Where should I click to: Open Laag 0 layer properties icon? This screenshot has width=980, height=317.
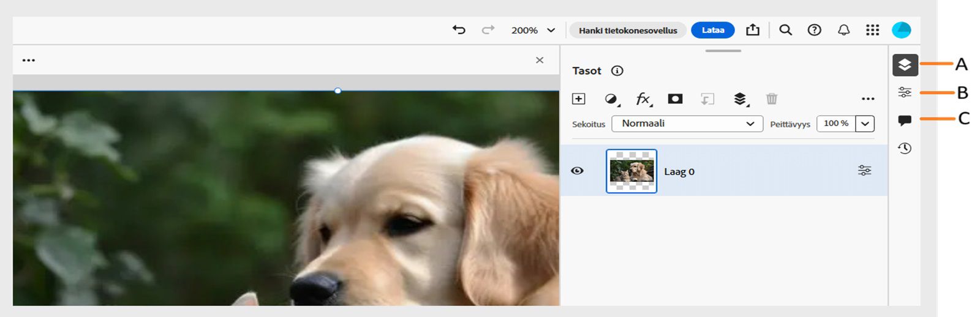click(864, 171)
